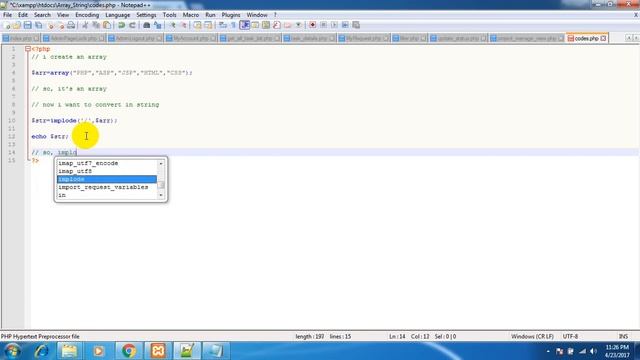Choose the highlighted implode suggestion
The width and height of the screenshot is (640, 360).
click(x=107, y=179)
